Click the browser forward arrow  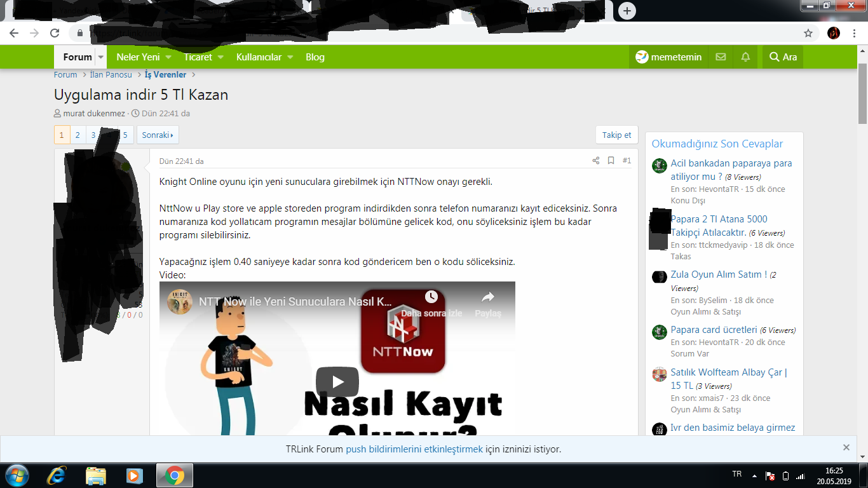tap(34, 33)
